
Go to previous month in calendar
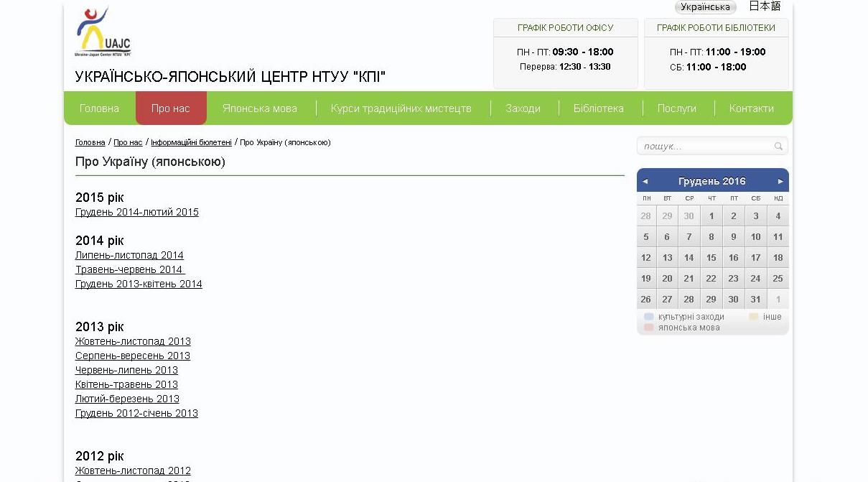click(x=645, y=181)
